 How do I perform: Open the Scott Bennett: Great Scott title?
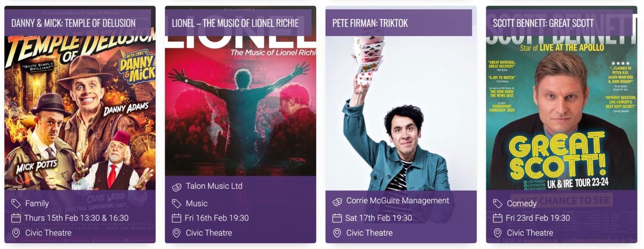click(x=543, y=23)
